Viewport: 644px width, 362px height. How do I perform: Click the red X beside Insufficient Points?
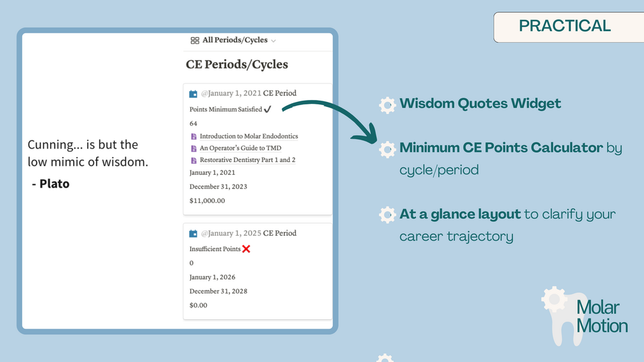click(x=246, y=249)
